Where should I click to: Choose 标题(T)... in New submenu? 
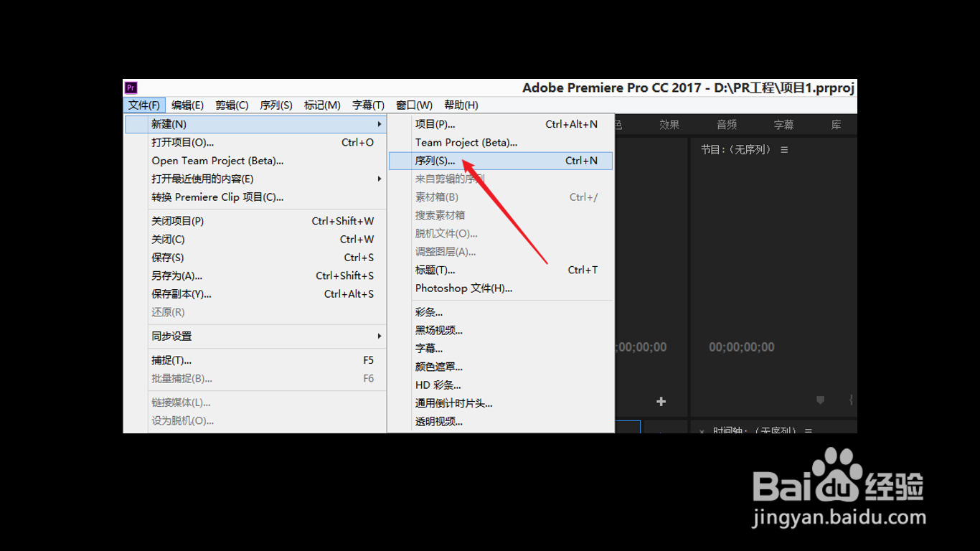pyautogui.click(x=501, y=270)
